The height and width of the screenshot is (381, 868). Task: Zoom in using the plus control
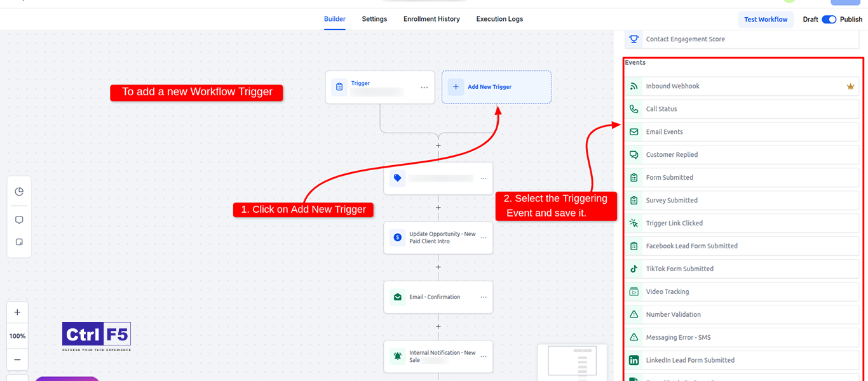coord(17,312)
